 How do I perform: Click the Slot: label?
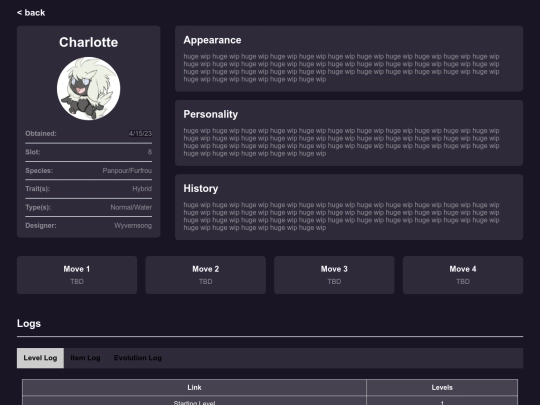click(33, 152)
